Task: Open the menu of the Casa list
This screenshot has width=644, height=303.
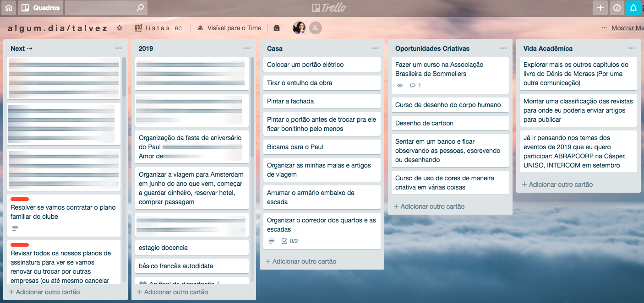Action: (x=376, y=48)
